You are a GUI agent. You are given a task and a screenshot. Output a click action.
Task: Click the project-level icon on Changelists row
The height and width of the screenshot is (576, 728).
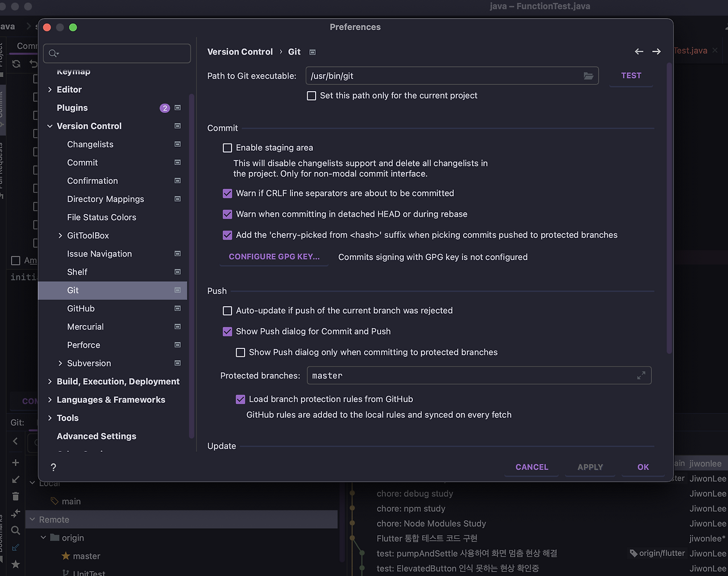(177, 144)
